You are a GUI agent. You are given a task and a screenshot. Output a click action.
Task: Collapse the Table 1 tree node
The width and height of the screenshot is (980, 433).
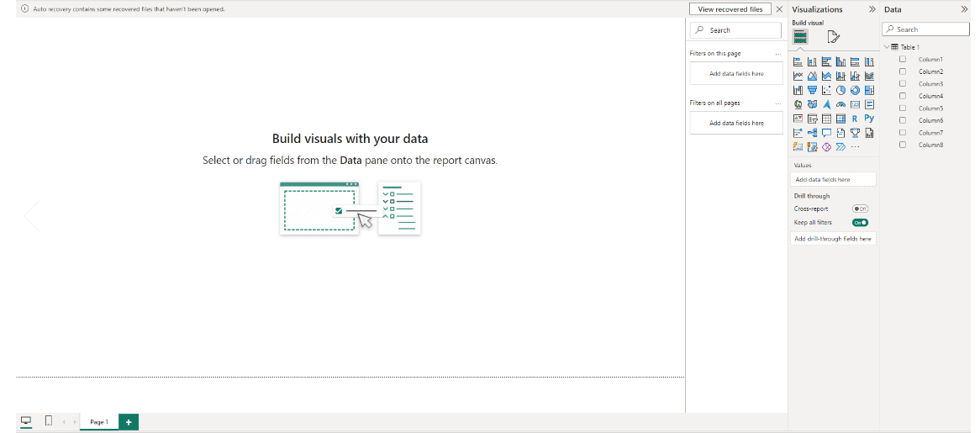[x=886, y=47]
